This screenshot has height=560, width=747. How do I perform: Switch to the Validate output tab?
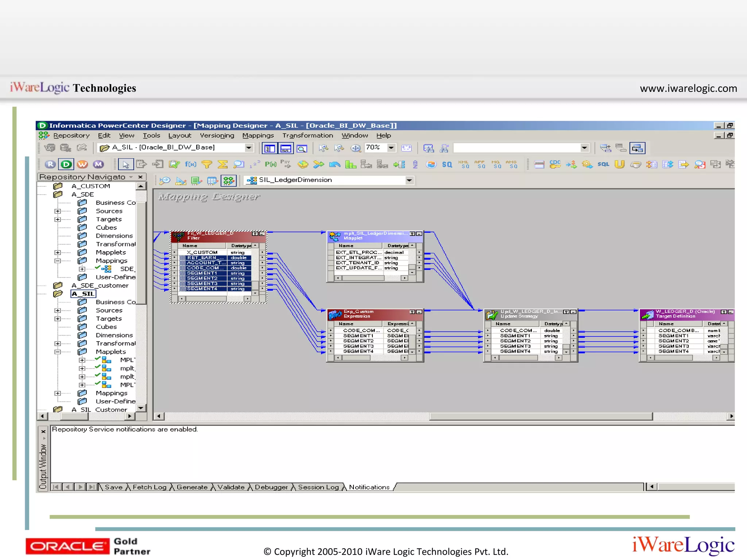click(x=231, y=487)
